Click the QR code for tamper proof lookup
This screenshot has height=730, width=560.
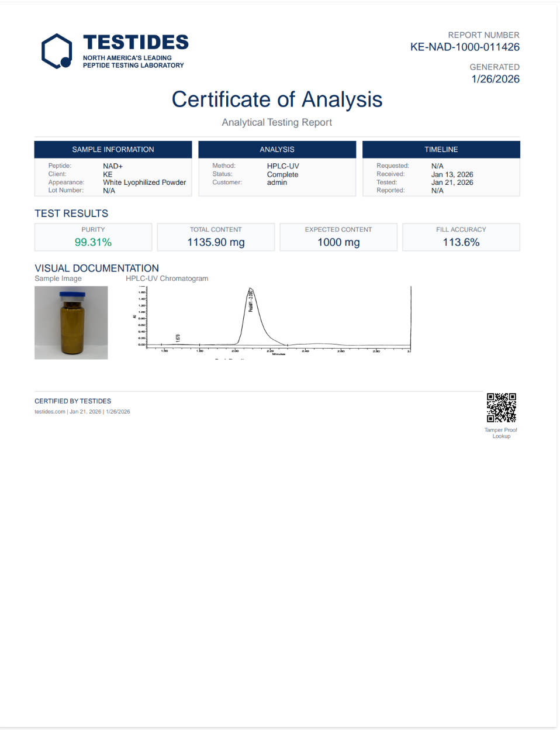[501, 408]
